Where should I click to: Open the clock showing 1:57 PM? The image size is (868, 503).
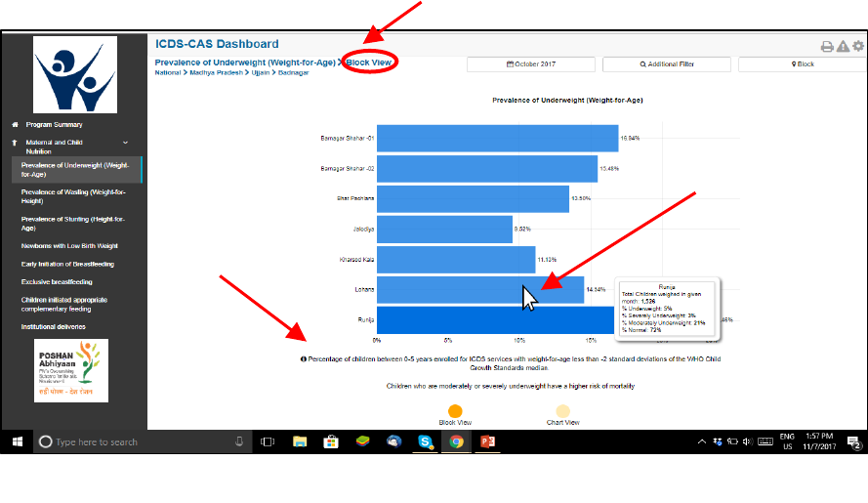point(819,441)
